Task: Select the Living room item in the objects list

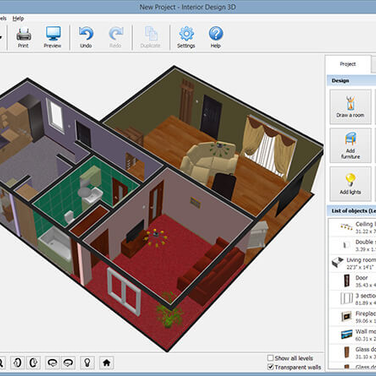Action: click(x=353, y=263)
